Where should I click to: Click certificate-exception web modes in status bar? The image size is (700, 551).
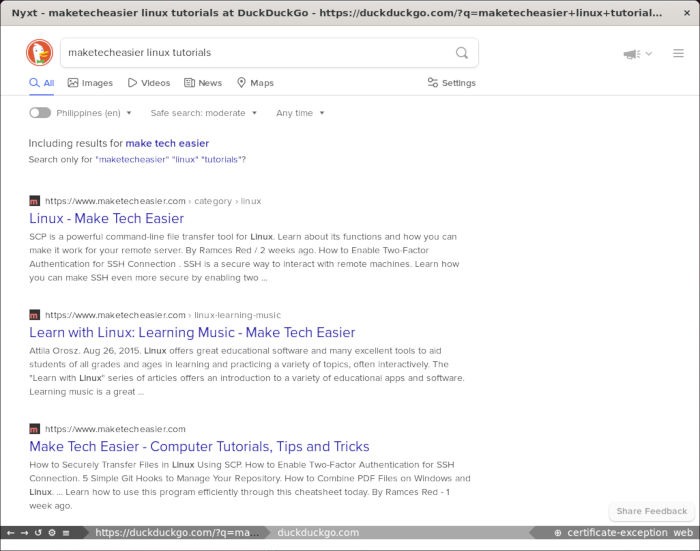click(630, 532)
